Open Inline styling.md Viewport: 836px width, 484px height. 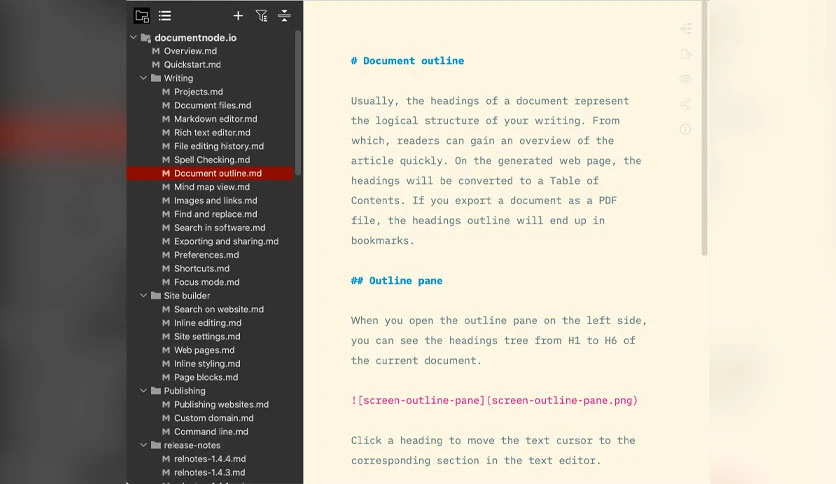pos(207,364)
